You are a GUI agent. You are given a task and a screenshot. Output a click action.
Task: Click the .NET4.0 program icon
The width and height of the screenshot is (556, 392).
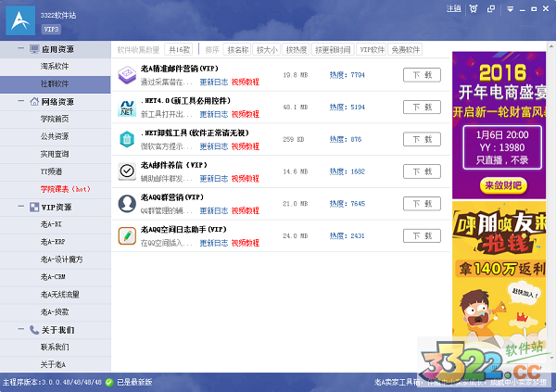tap(127, 107)
